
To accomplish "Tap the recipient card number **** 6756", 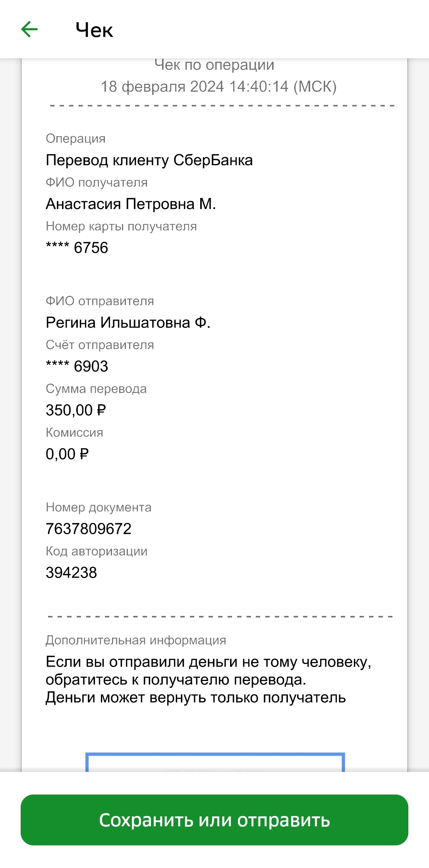I will [x=77, y=247].
